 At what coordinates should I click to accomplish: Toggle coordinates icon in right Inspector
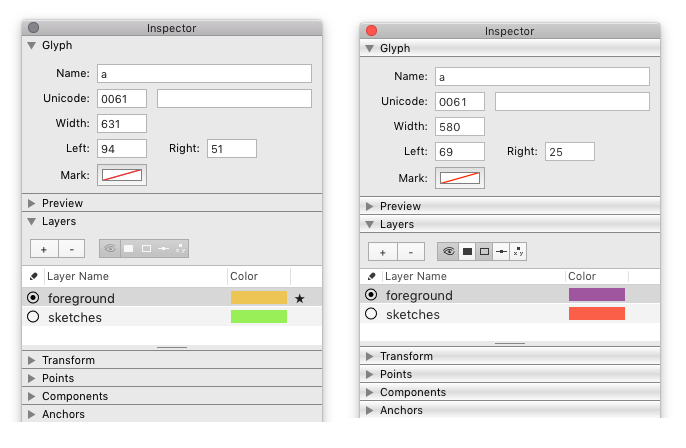point(518,252)
